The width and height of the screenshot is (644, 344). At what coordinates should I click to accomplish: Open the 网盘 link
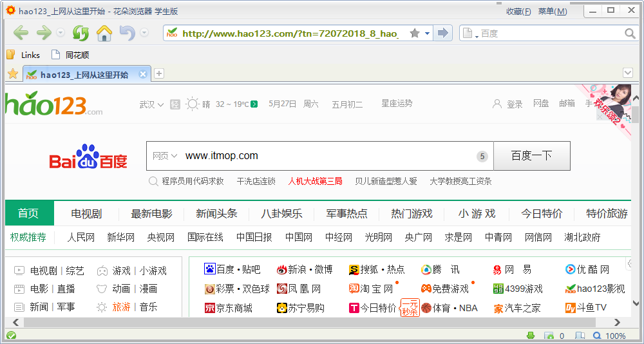541,104
